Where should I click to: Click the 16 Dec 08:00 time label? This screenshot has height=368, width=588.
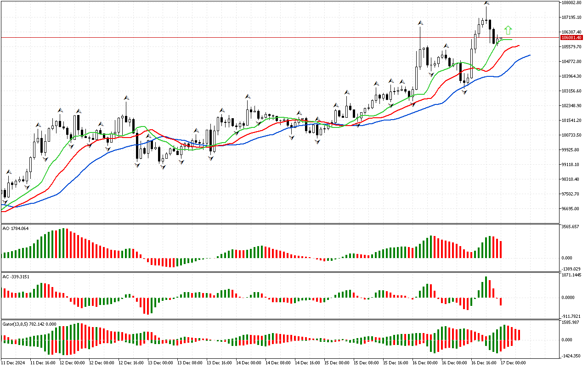point(454,363)
